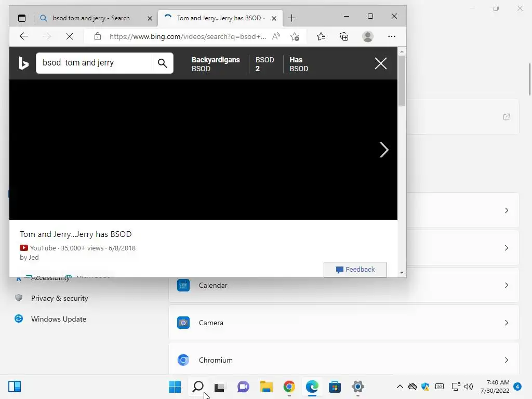Viewport: 532px width, 399px height.
Task: Open File Explorer from taskbar
Action: (267, 387)
